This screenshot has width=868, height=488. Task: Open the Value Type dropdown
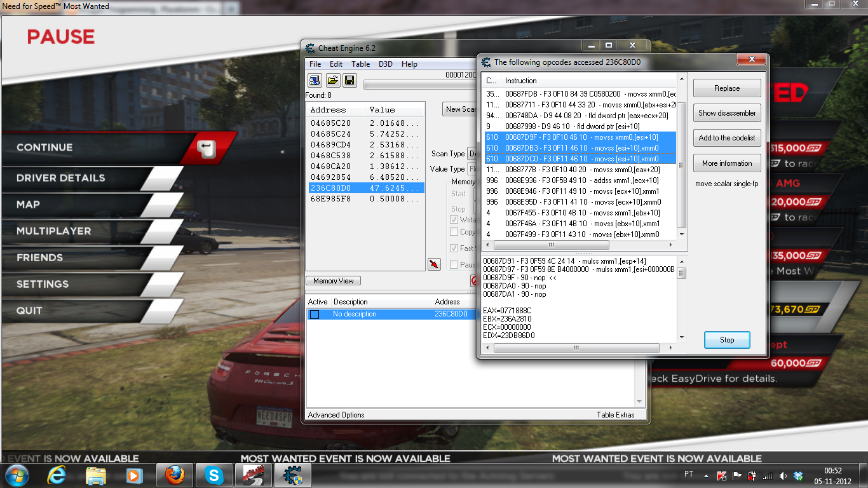pyautogui.click(x=472, y=169)
